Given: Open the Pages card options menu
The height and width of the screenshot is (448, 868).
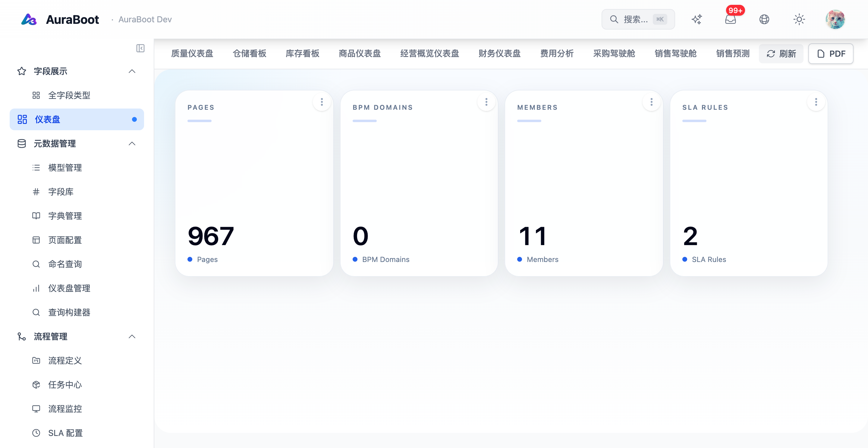Looking at the screenshot, I should pos(322,102).
